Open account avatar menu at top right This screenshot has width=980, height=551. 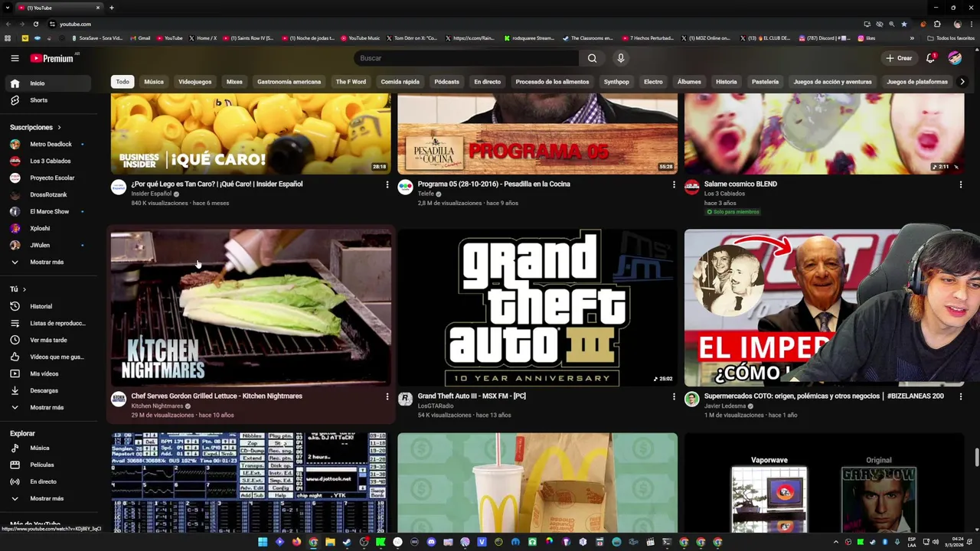955,58
